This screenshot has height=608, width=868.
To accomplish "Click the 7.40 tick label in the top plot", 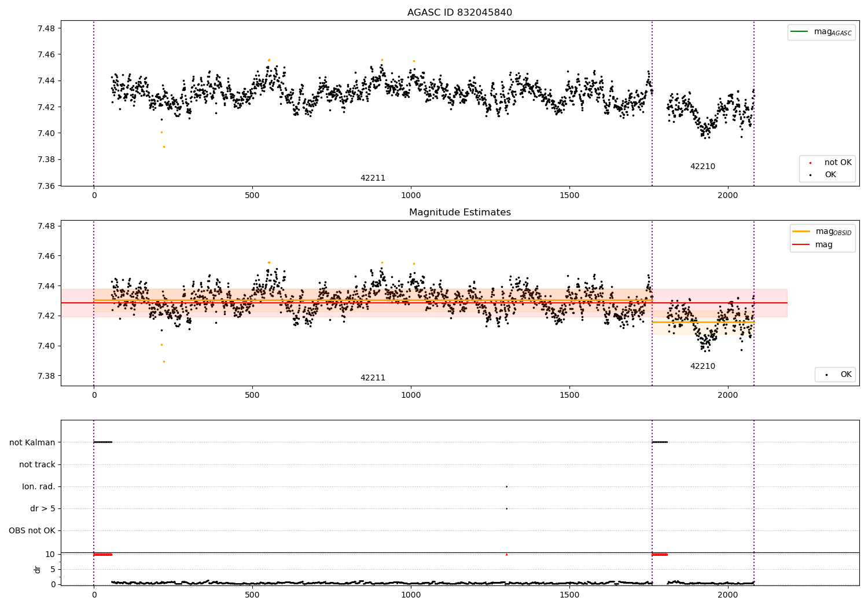I will (x=46, y=133).
